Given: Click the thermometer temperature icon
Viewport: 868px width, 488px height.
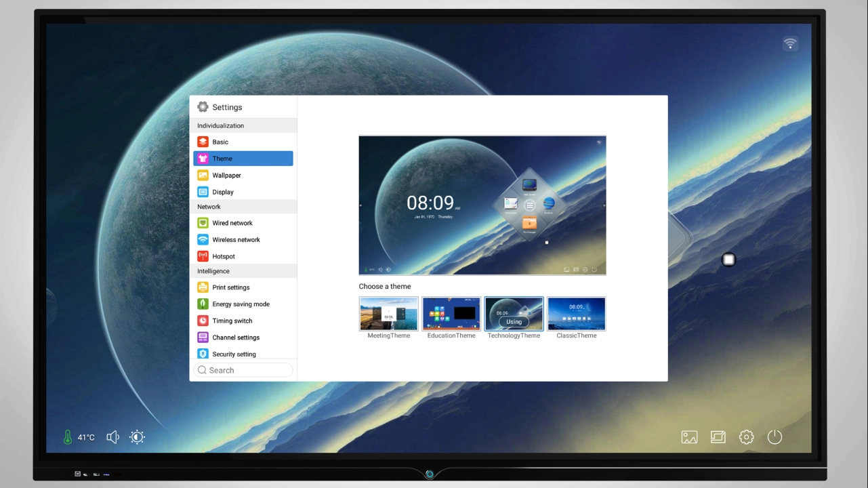Looking at the screenshot, I should tap(68, 437).
